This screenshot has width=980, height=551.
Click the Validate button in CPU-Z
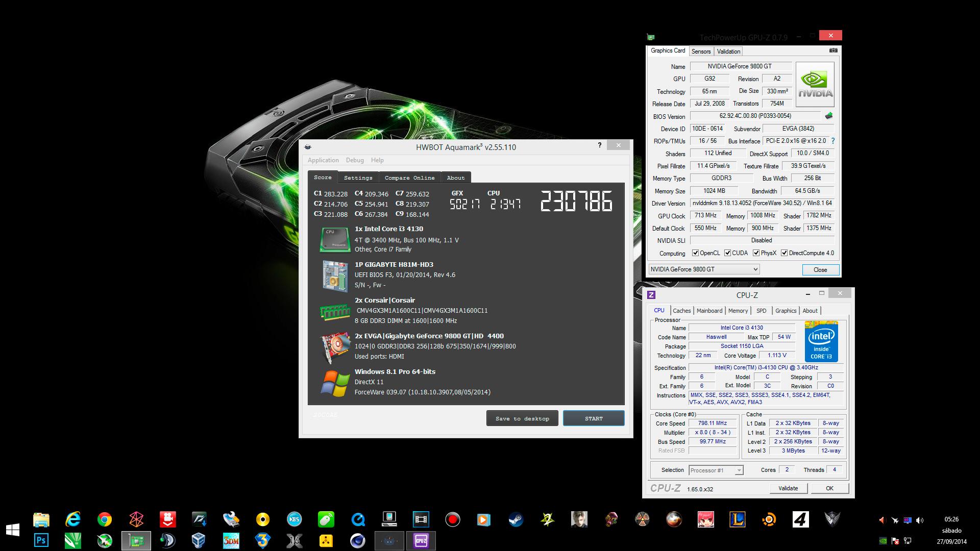pyautogui.click(x=788, y=488)
